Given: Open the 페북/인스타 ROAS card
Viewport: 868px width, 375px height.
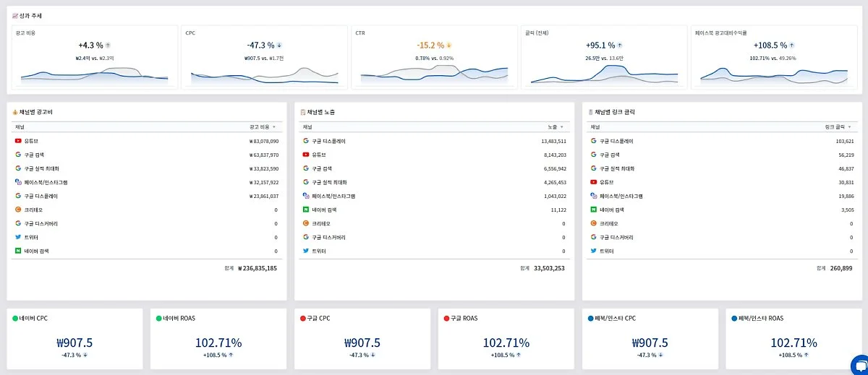Looking at the screenshot, I should 796,340.
